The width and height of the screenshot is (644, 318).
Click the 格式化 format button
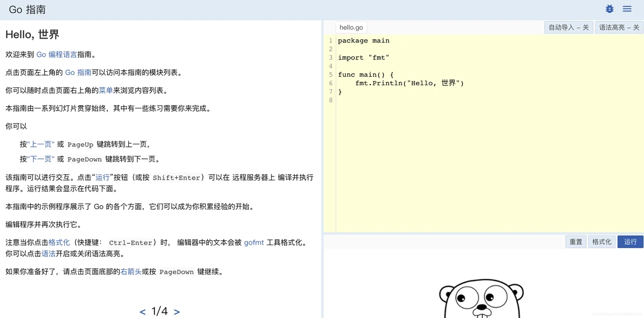click(602, 242)
